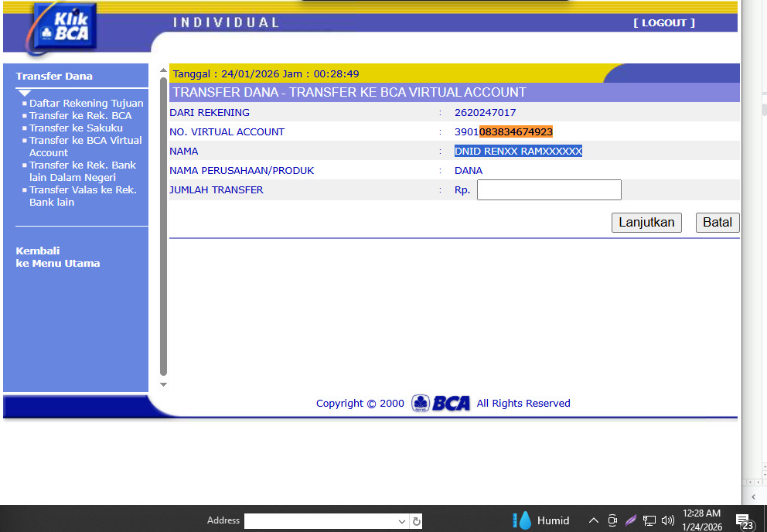Screen dimensions: 767x532
Task: Click the feather tray icon
Action: [630, 520]
